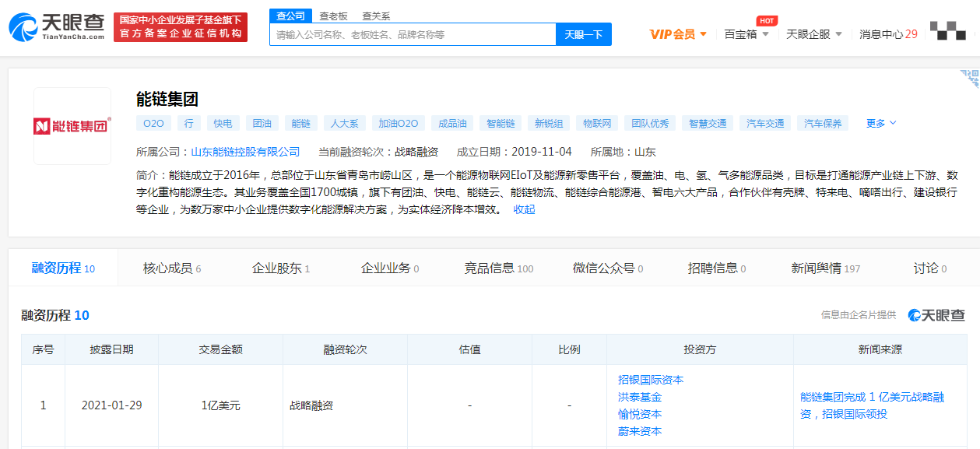
Task: Click the 天眼一下 search button
Action: pos(584,34)
